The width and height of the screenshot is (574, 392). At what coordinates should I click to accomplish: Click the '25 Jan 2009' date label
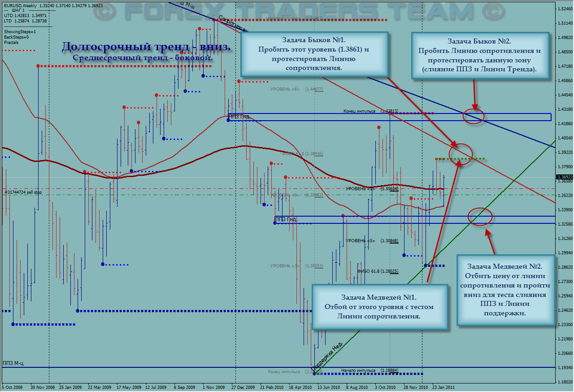(x=71, y=387)
